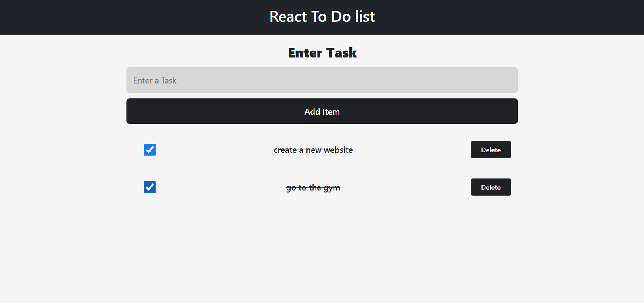Uncheck the "go to the gym" checkbox

[150, 187]
